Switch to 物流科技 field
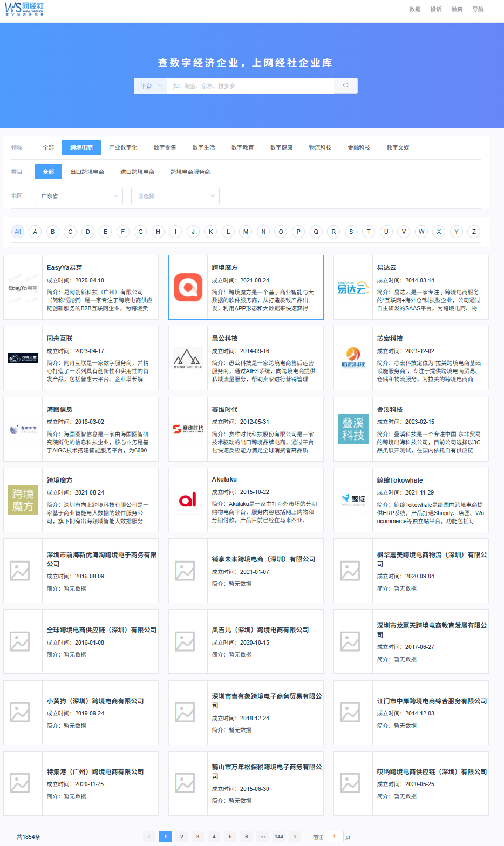 [321, 147]
